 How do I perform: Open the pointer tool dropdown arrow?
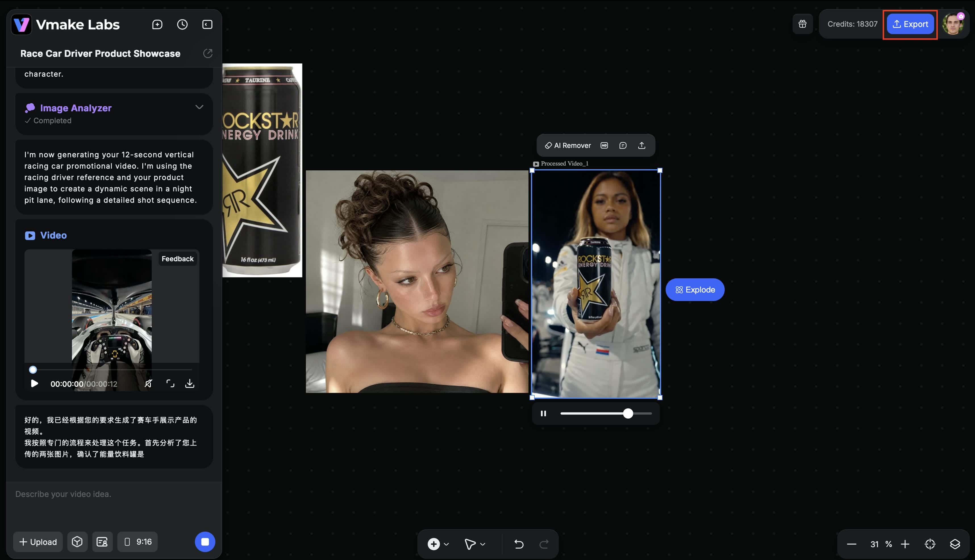(x=482, y=544)
